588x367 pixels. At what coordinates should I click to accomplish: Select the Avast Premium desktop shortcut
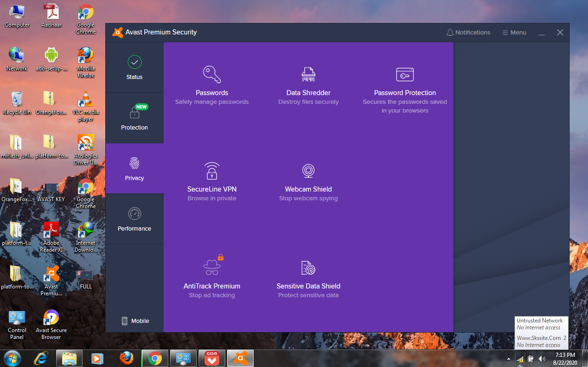pyautogui.click(x=51, y=281)
